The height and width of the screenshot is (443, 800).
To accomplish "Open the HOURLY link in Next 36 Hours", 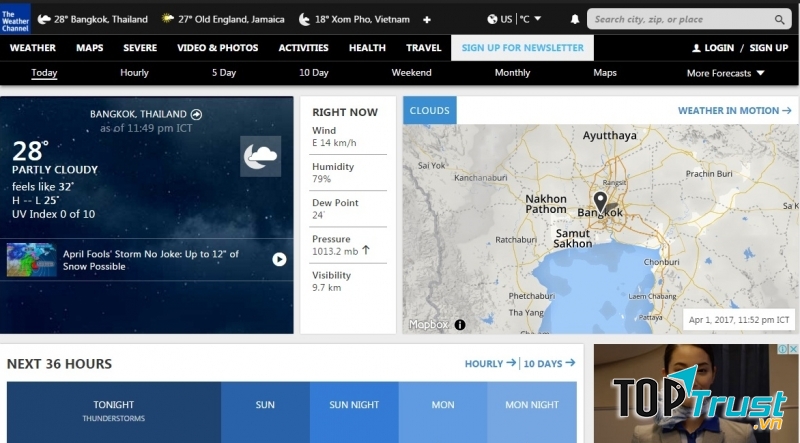I will [490, 363].
